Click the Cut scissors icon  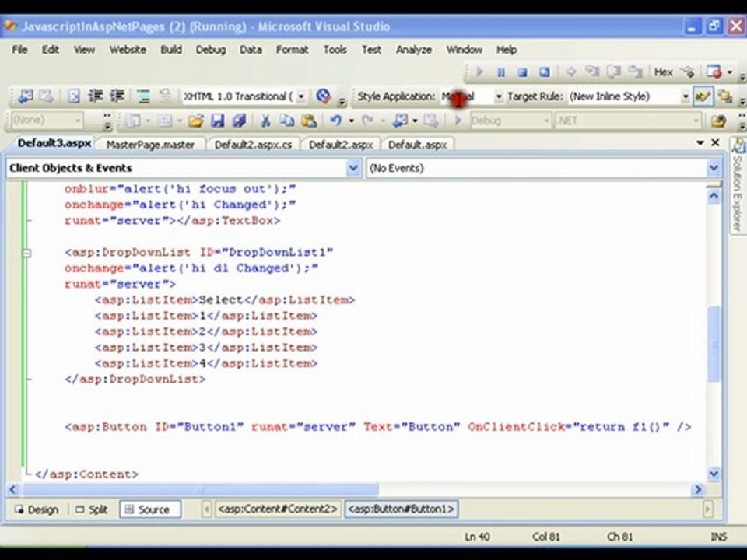[265, 121]
